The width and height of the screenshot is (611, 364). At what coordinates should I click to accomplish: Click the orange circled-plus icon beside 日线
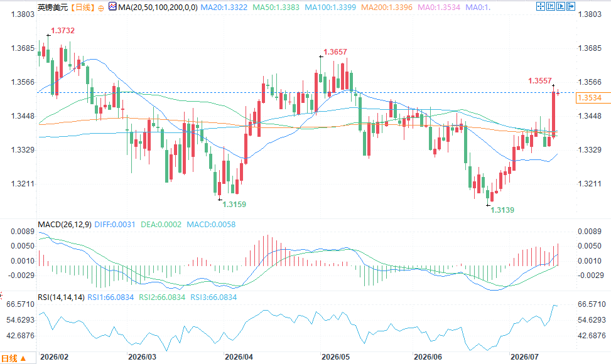pos(101,8)
